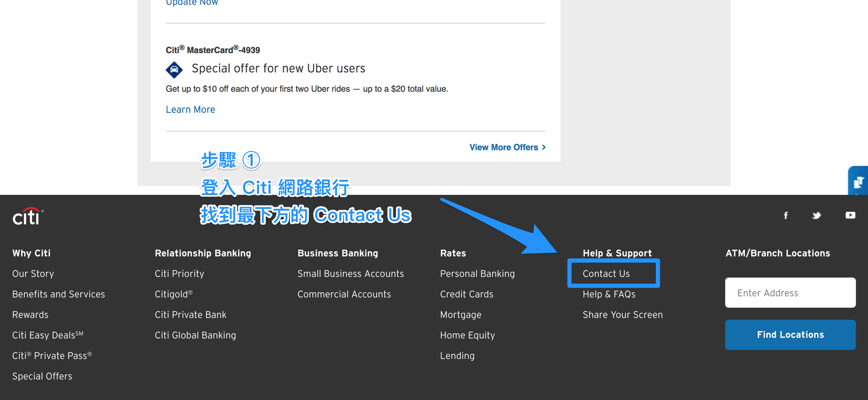
Task: Open Home Equity rates link
Action: 468,335
